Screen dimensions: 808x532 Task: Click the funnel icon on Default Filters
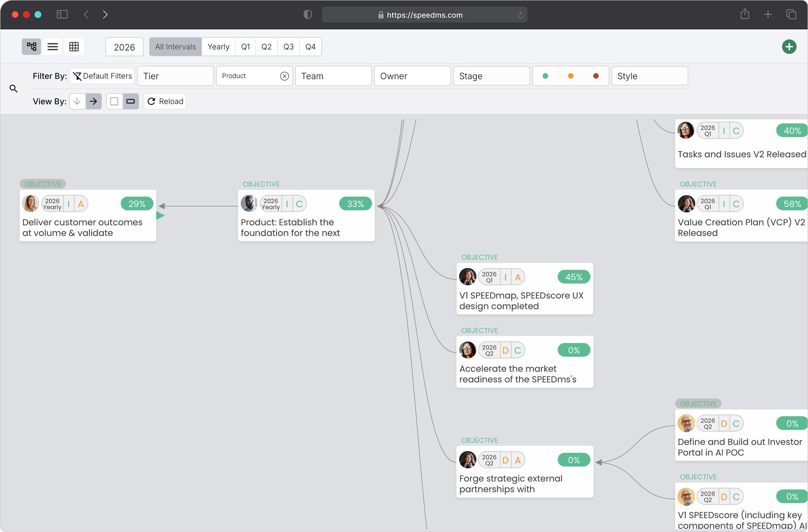pyautogui.click(x=77, y=76)
